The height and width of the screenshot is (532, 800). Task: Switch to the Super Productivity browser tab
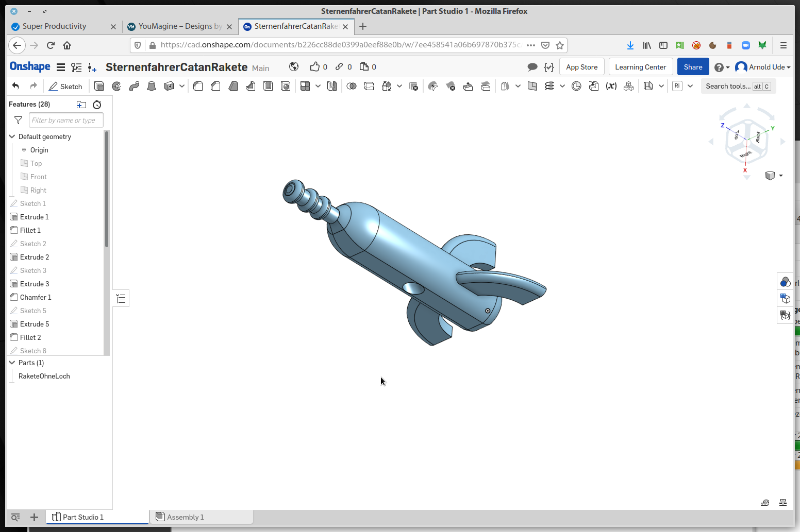click(x=54, y=26)
